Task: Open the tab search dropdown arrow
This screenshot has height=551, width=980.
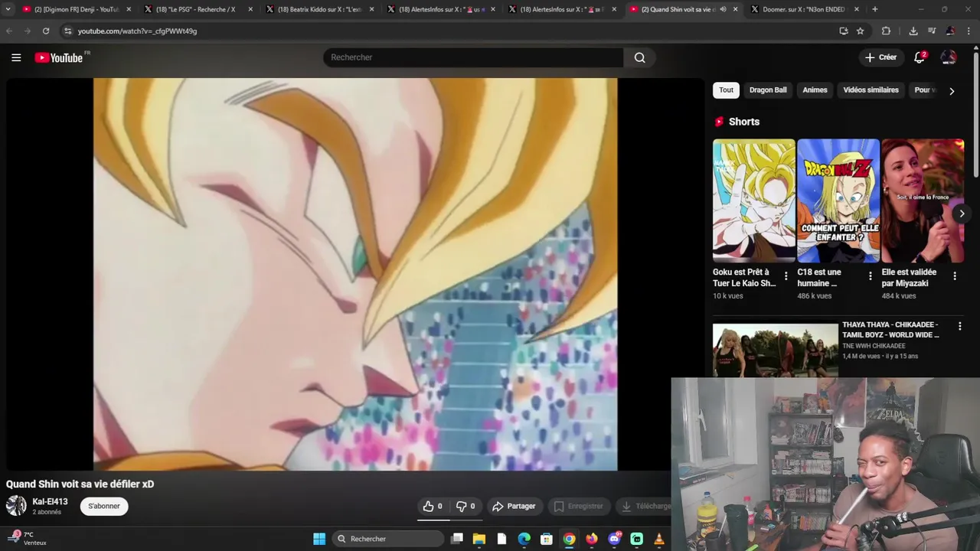Action: point(8,9)
